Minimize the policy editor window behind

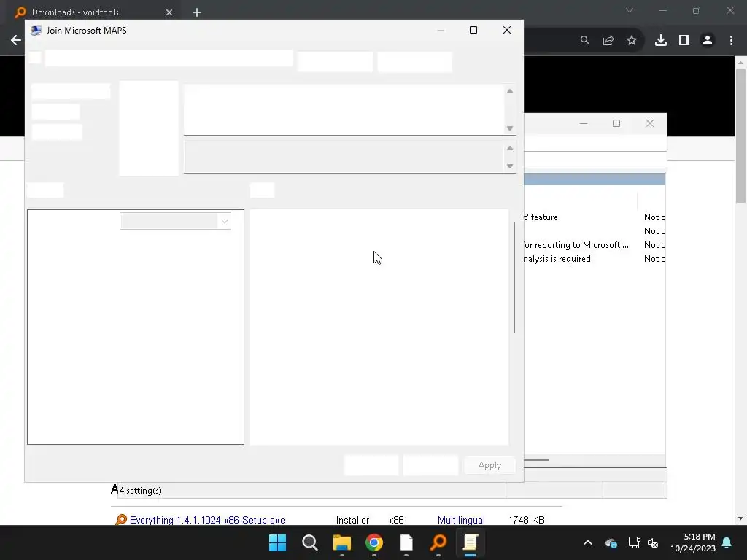pos(583,123)
